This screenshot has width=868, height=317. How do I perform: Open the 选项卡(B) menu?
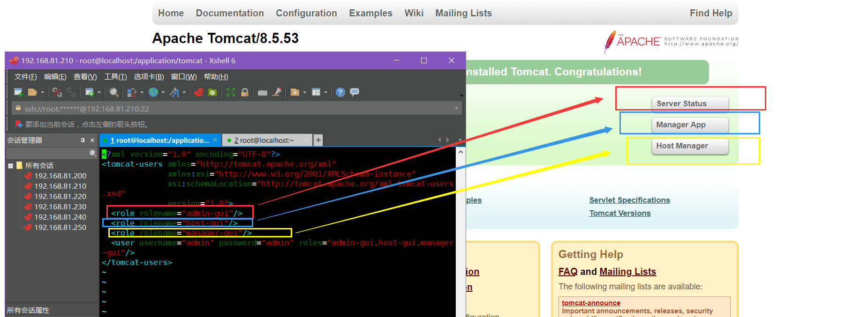tap(149, 77)
